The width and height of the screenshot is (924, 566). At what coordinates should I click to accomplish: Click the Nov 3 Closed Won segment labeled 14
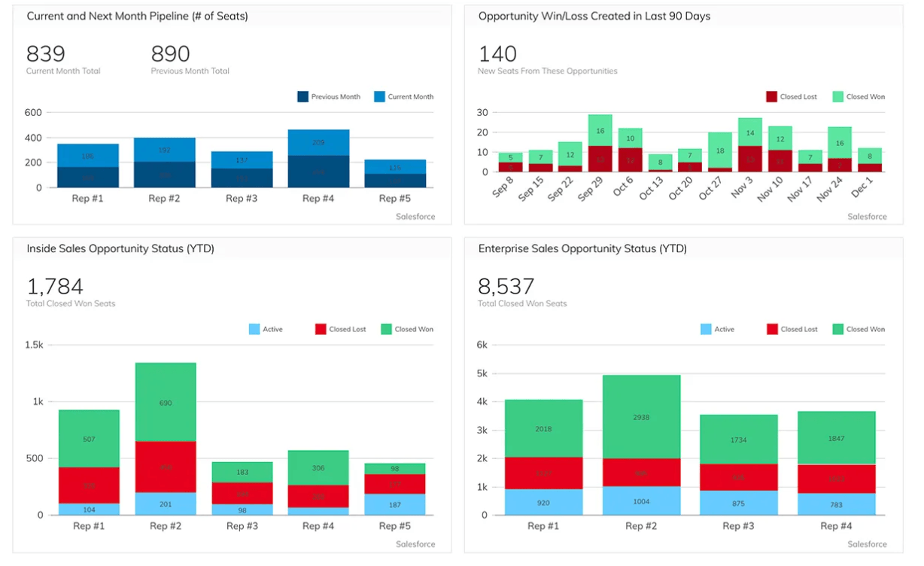click(750, 132)
